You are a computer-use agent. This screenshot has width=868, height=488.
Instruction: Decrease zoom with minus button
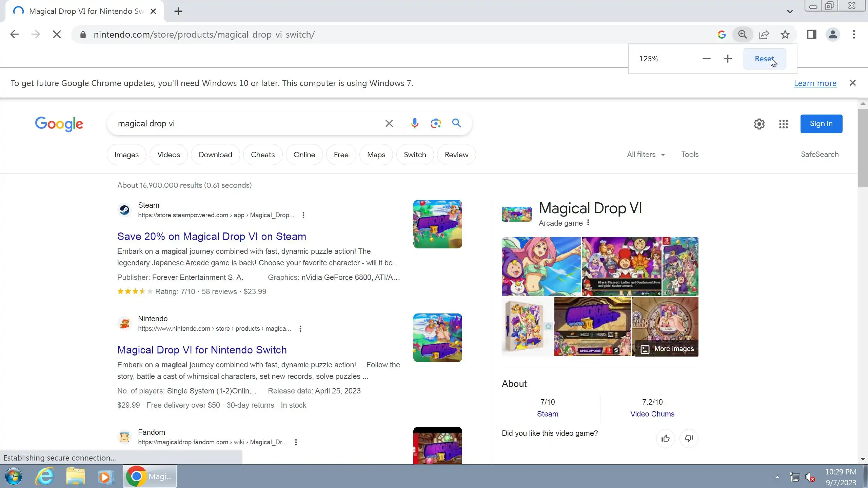coord(706,59)
